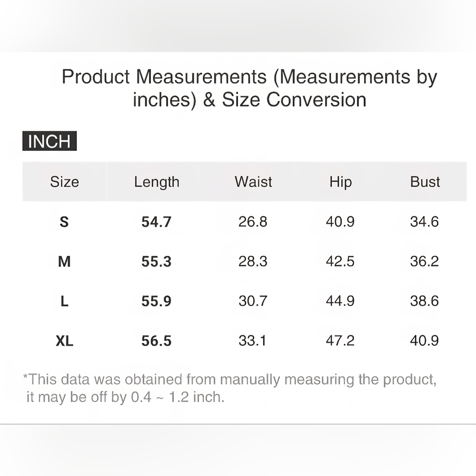Click the Hip column header
Image resolution: width=476 pixels, height=476 pixels.
coord(341,182)
